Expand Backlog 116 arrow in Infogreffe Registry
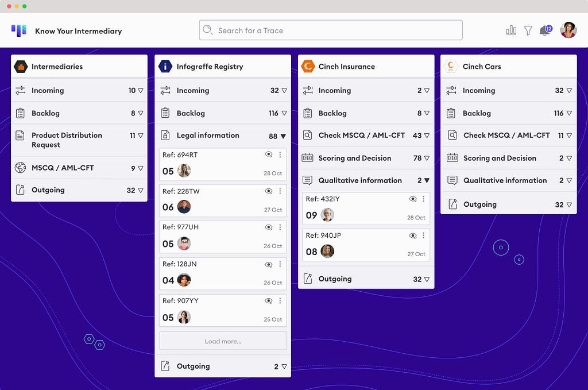588x390 pixels. click(x=284, y=113)
